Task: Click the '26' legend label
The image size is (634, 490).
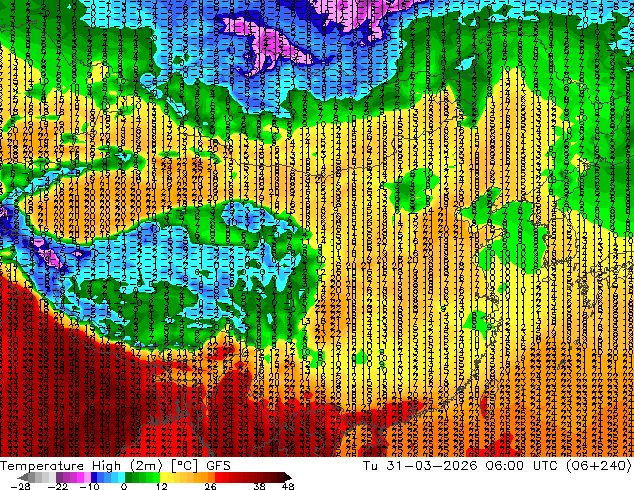Action: [x=210, y=486]
